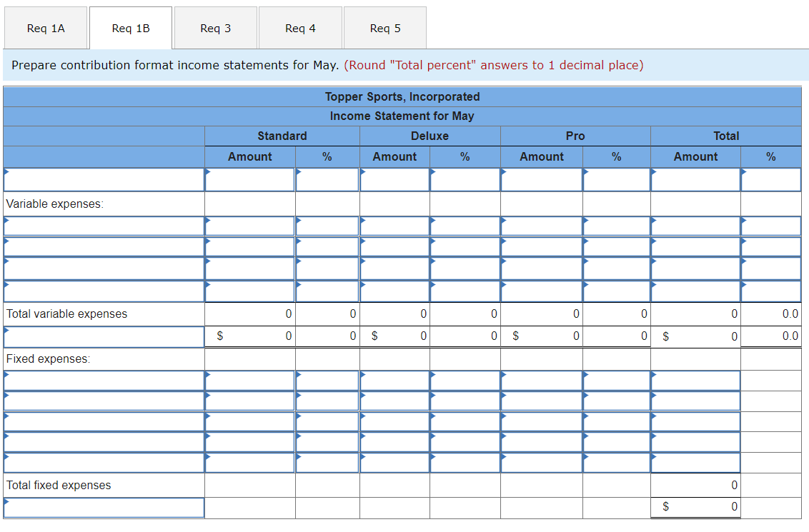The height and width of the screenshot is (532, 809).
Task: Click the Total variable expenses label
Action: 66,314
